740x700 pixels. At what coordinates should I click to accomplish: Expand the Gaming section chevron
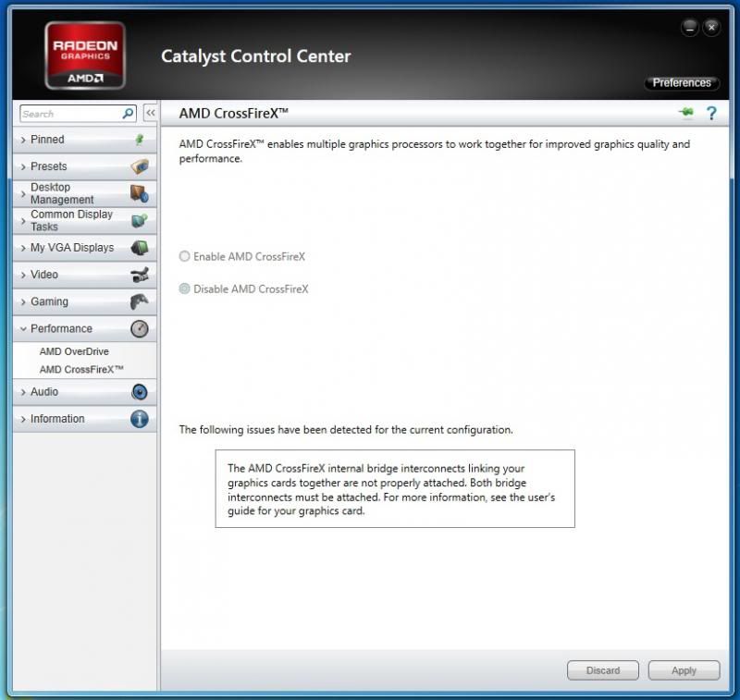tap(23, 301)
